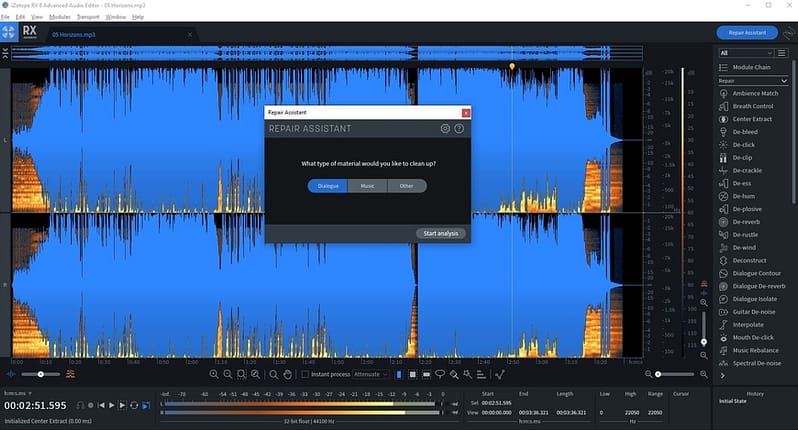Close the Repair Assistant dialog
This screenshot has width=798, height=430.
tap(465, 112)
